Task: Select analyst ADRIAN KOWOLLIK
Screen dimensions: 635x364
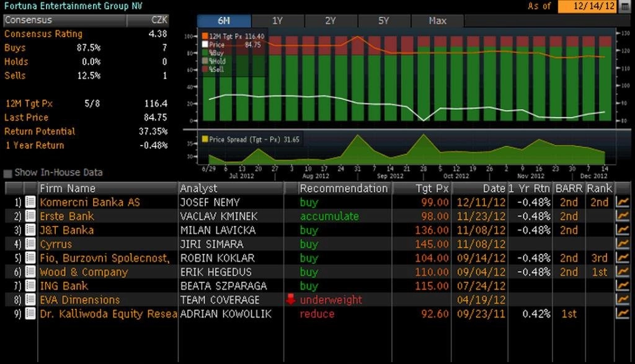Action: pyautogui.click(x=226, y=314)
